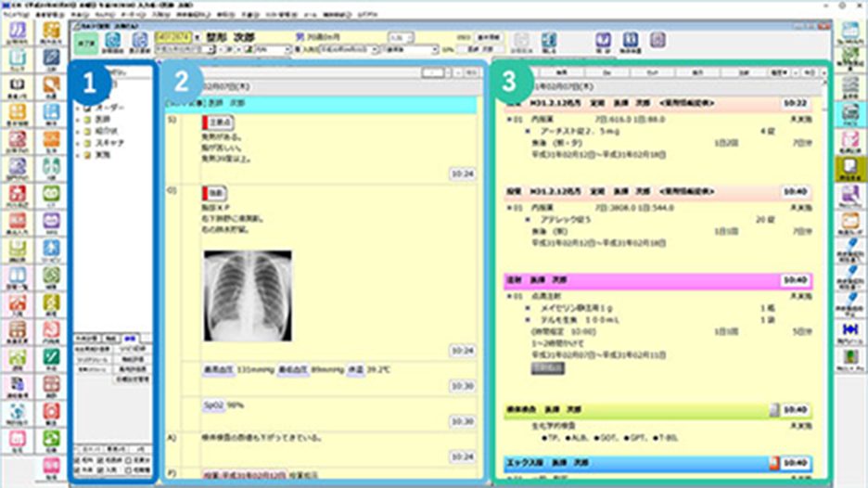Click the blue double-arrow icon in right sidebar
This screenshot has height=488, width=868.
[850, 331]
